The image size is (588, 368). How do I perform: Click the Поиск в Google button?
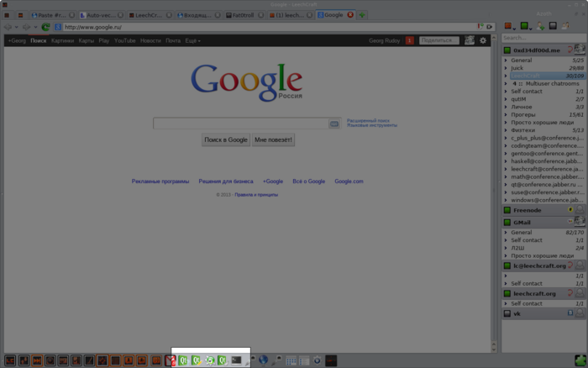pyautogui.click(x=226, y=140)
